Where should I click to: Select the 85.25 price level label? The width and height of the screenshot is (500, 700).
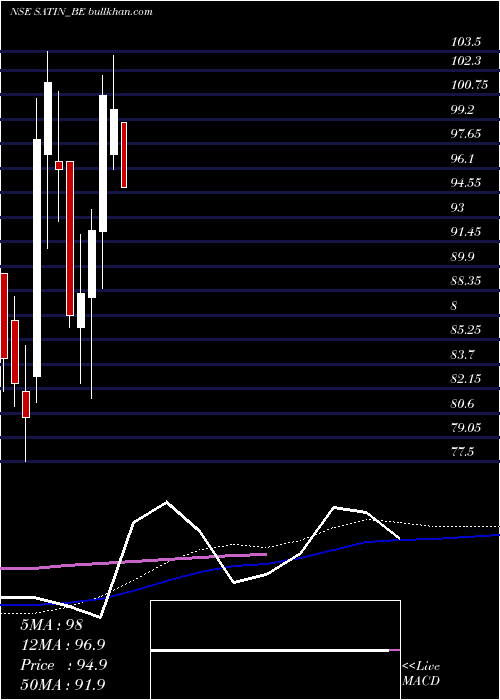pos(466,329)
